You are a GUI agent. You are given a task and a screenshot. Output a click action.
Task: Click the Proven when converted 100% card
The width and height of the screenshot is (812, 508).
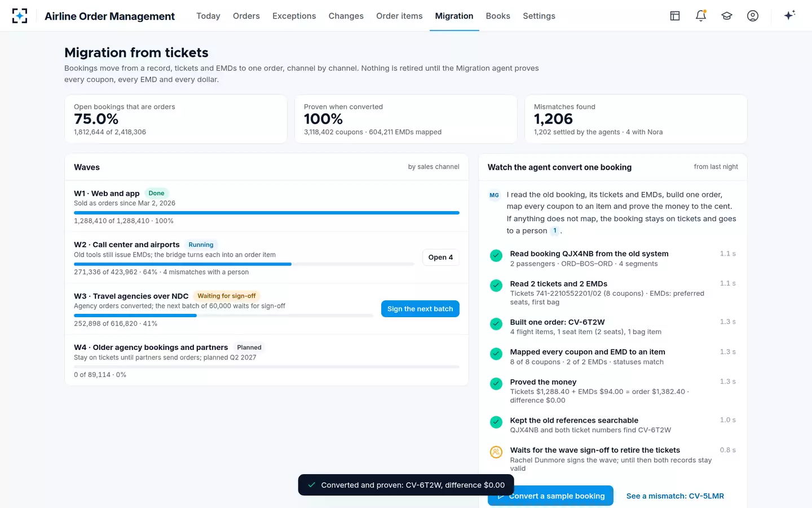tap(406, 119)
